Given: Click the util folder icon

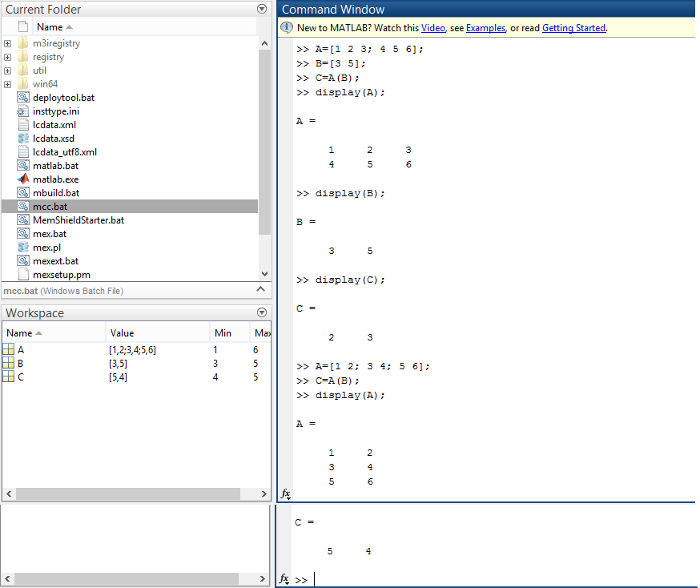Looking at the screenshot, I should coord(23,70).
